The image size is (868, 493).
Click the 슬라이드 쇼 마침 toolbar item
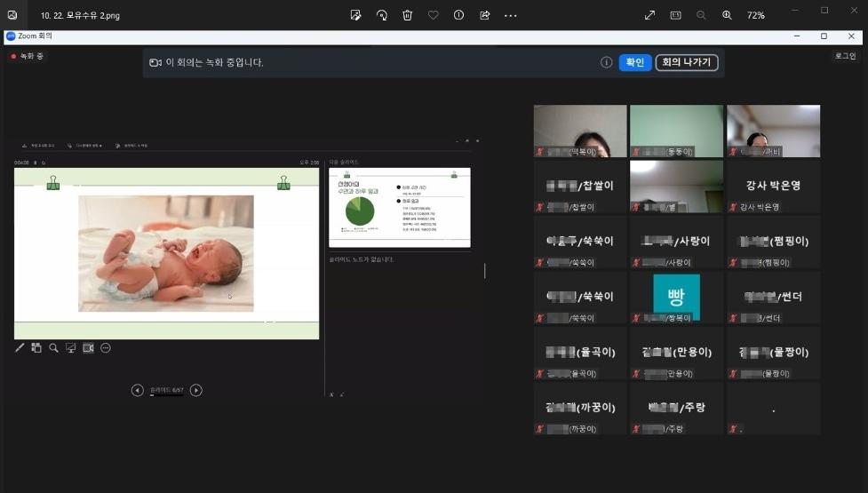(131, 146)
